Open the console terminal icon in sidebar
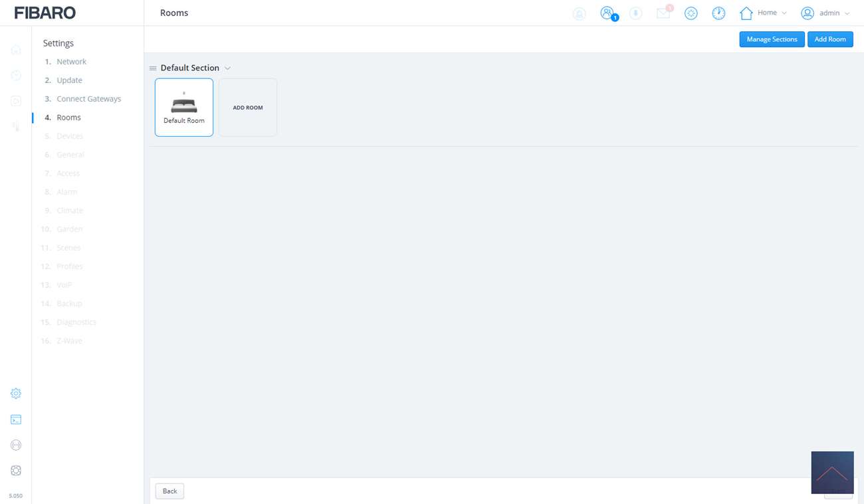The height and width of the screenshot is (504, 864). point(16,420)
